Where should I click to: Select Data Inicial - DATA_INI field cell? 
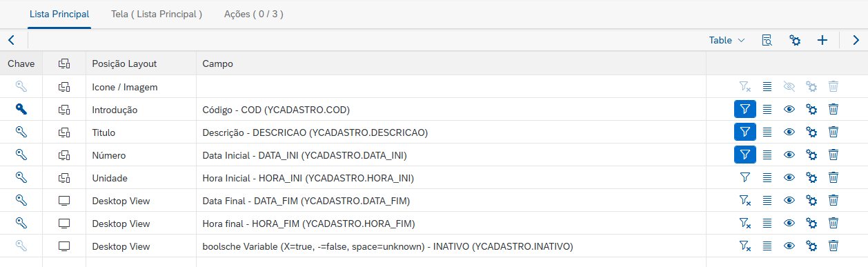pos(451,155)
